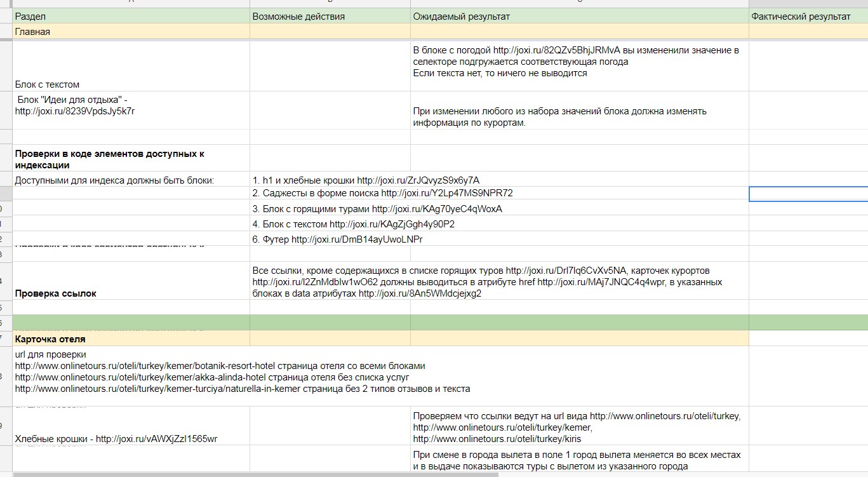Select 'Хлебные крошки' joxi link cell
The image size is (868, 477).
click(x=131, y=426)
